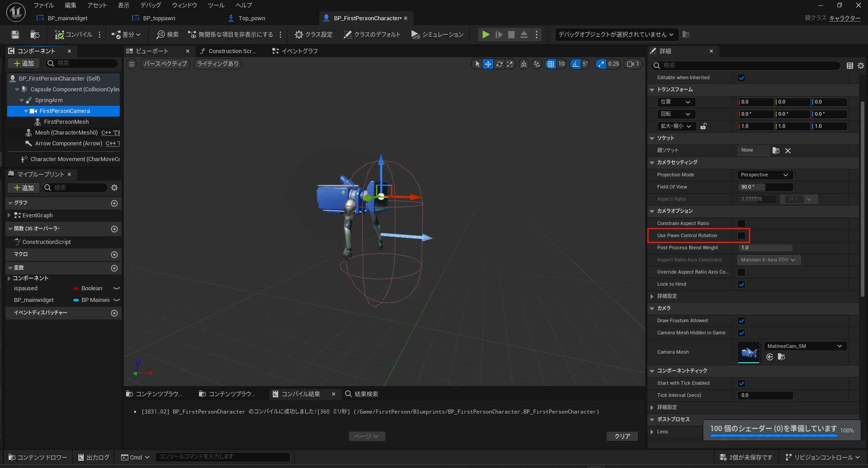Toggle grid snapping icon in viewport toolbar
Screen dimensions: 868x468
(x=551, y=64)
